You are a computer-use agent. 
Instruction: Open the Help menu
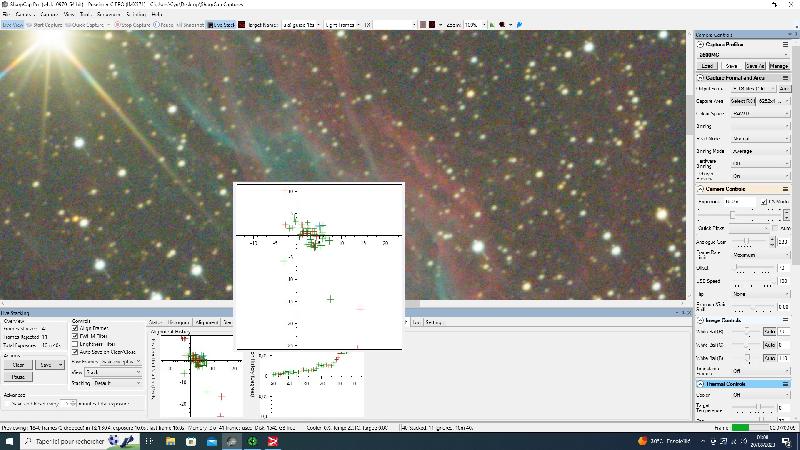click(157, 14)
